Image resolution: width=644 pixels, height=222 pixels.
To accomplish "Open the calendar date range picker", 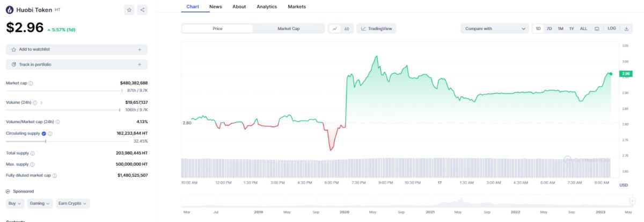I will (597, 28).
